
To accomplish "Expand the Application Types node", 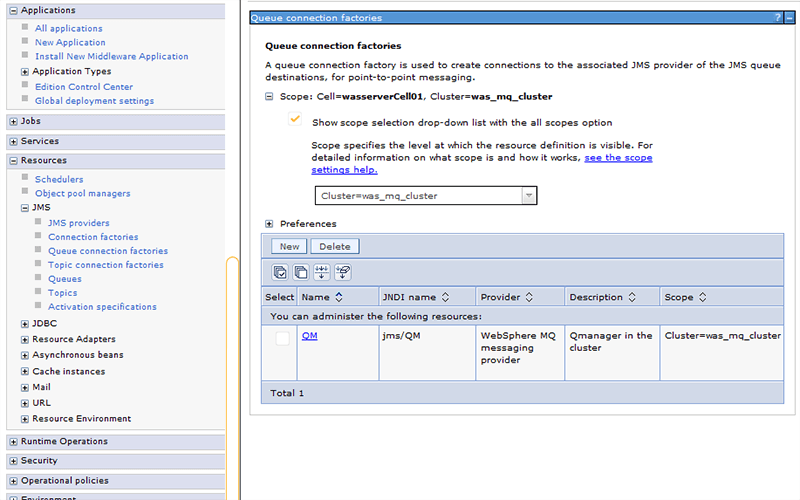I will 24,71.
